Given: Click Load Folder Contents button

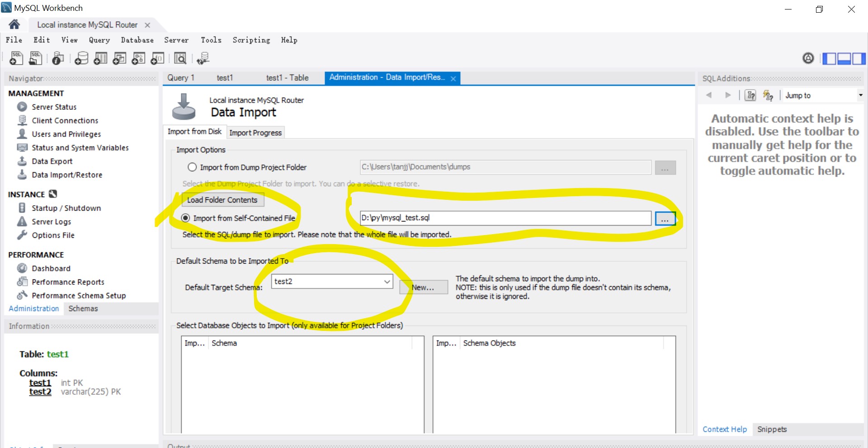Looking at the screenshot, I should pyautogui.click(x=222, y=200).
